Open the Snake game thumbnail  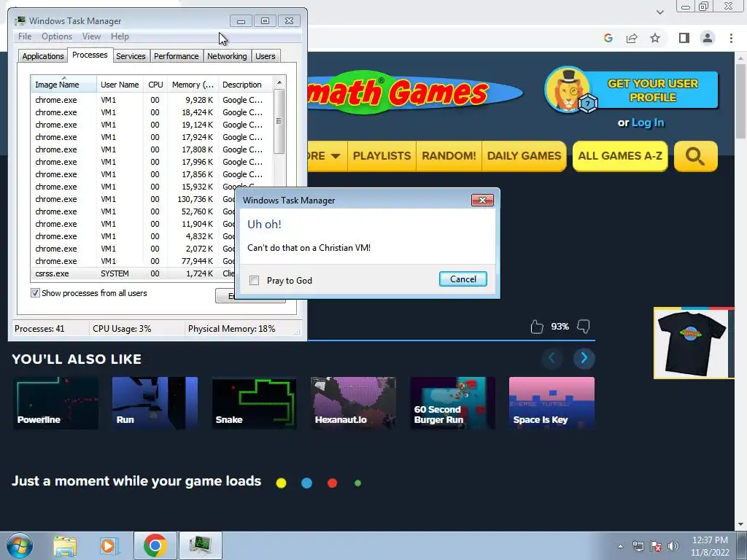pyautogui.click(x=254, y=403)
